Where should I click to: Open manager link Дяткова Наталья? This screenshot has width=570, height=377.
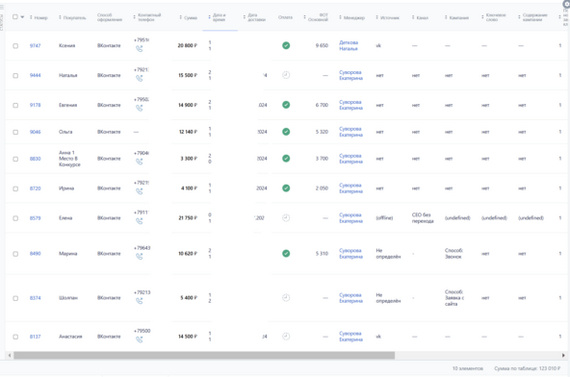(348, 45)
